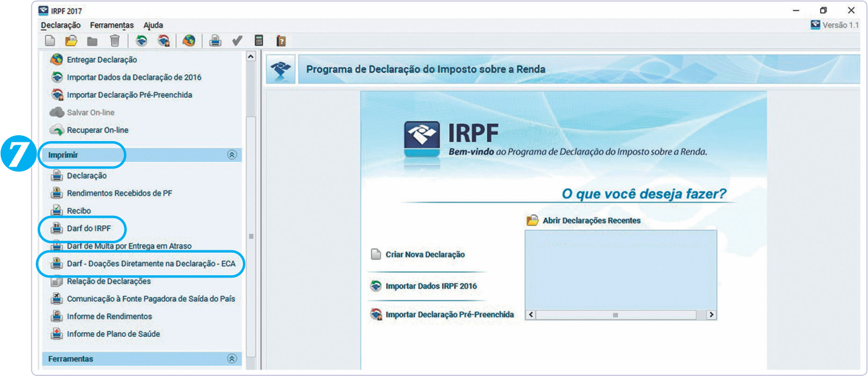Click the splitter grip between sidebar and main panel
The width and height of the screenshot is (868, 376).
[251, 236]
